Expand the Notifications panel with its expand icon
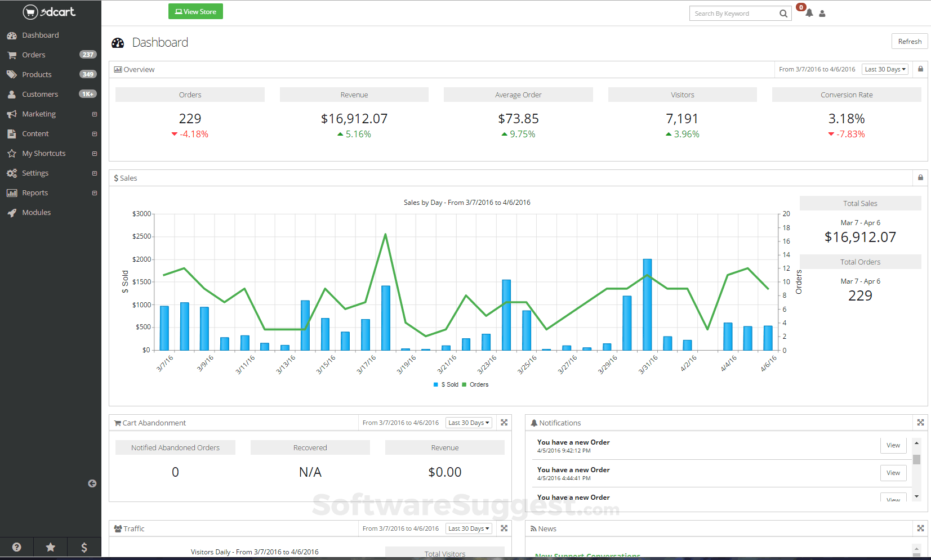 tap(920, 422)
